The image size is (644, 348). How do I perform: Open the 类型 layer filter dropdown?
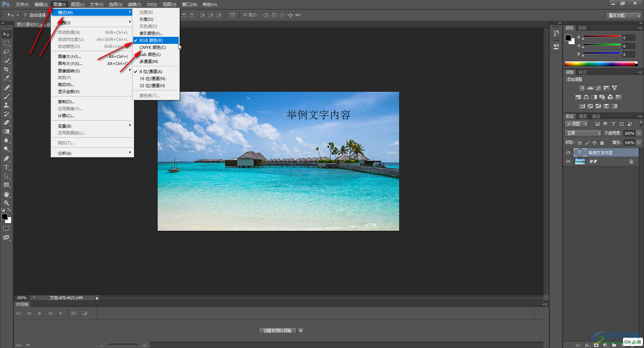tap(577, 124)
